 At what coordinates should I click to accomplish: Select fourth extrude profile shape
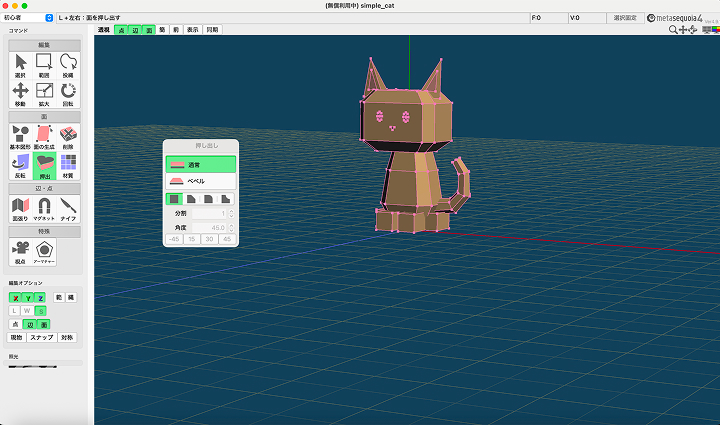225,199
